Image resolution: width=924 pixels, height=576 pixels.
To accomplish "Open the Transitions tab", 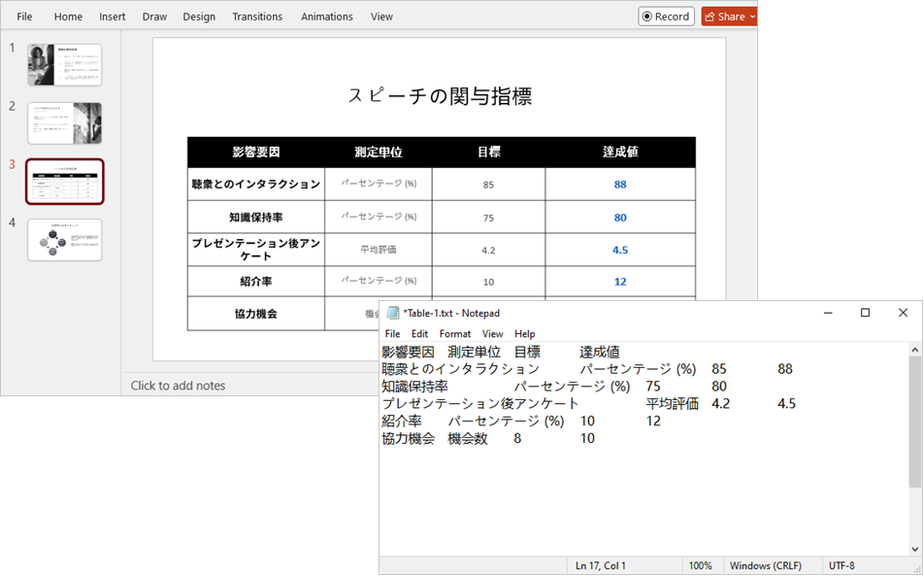I will coord(257,17).
